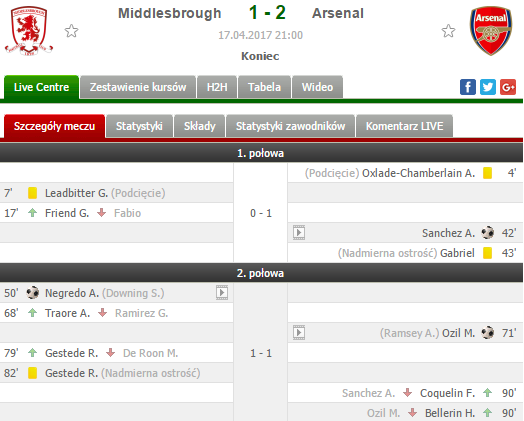
Task: Click the Arsenal club crest
Action: [x=491, y=31]
